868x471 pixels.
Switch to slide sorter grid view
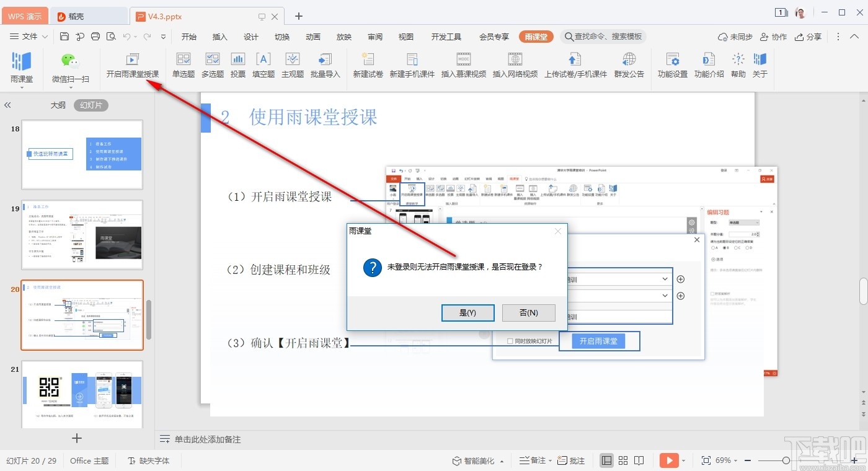(x=623, y=460)
